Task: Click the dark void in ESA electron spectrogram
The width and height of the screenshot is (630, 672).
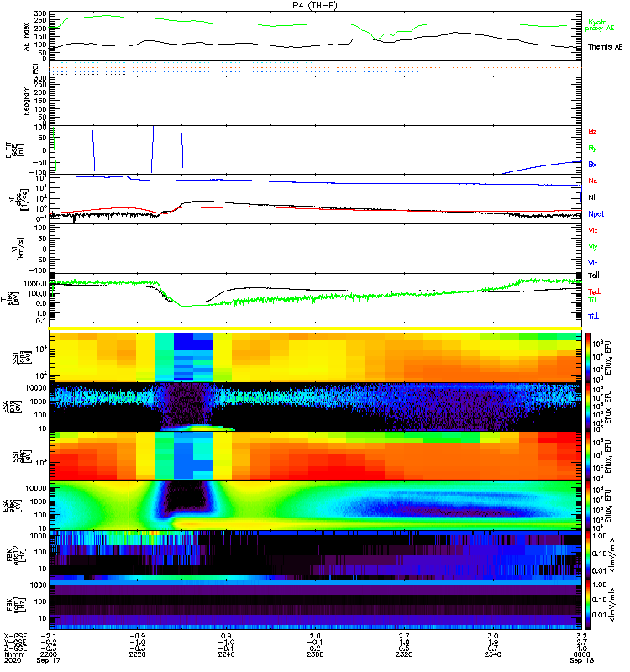Action: tap(186, 497)
